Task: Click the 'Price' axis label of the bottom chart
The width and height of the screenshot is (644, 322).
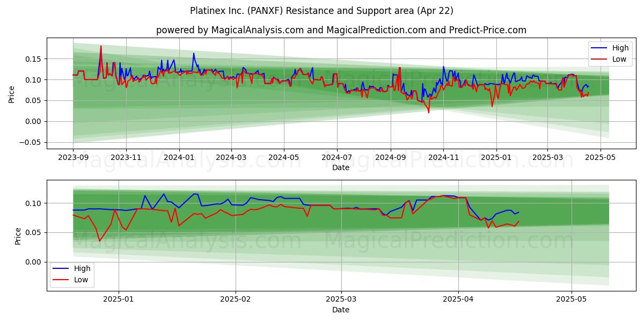Action: pyautogui.click(x=18, y=236)
